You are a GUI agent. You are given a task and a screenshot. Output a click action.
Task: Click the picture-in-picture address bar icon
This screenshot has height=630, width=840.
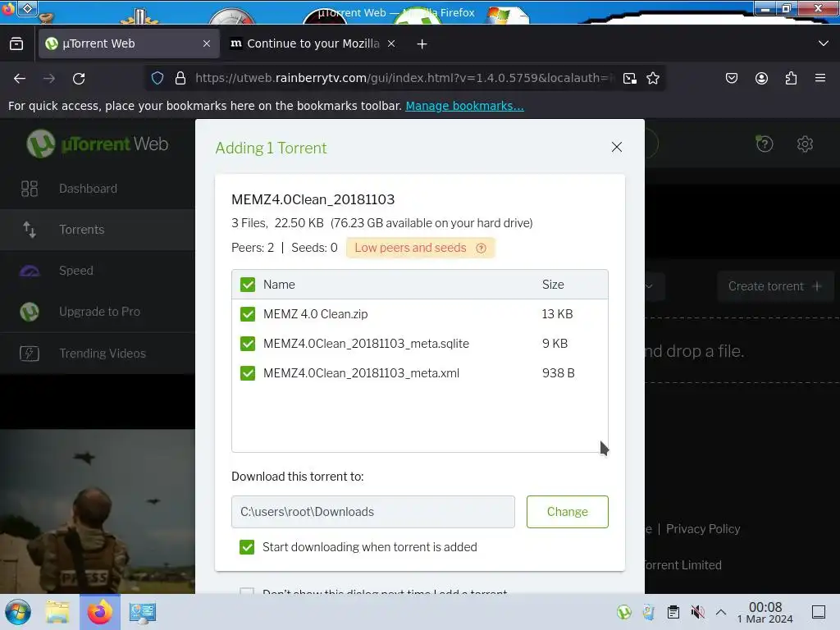pyautogui.click(x=630, y=78)
